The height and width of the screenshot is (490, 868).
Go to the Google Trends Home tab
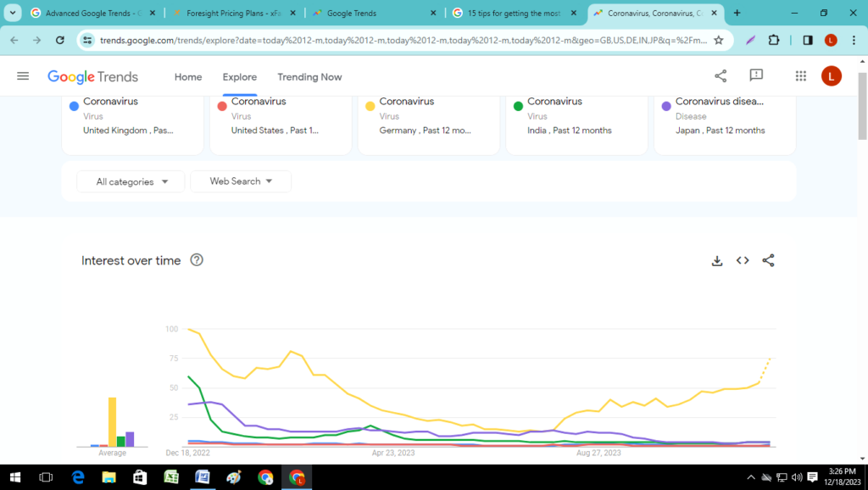pyautogui.click(x=188, y=77)
